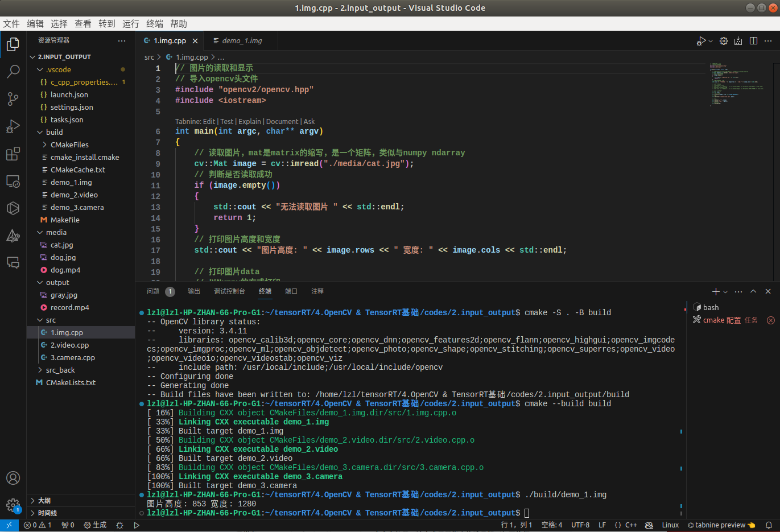Click the notifications bell in status bar
Viewport: 780px width, 532px height.
point(769,525)
